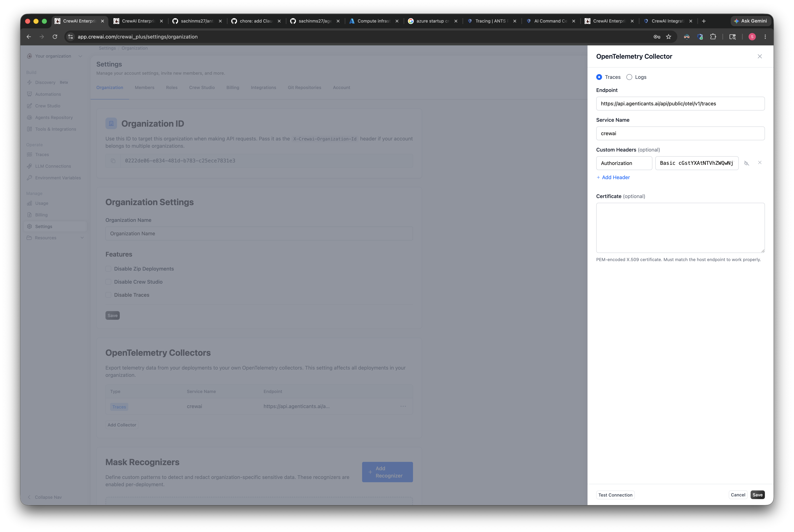The height and width of the screenshot is (532, 794).
Task: Open the Account tab
Action: click(x=341, y=88)
